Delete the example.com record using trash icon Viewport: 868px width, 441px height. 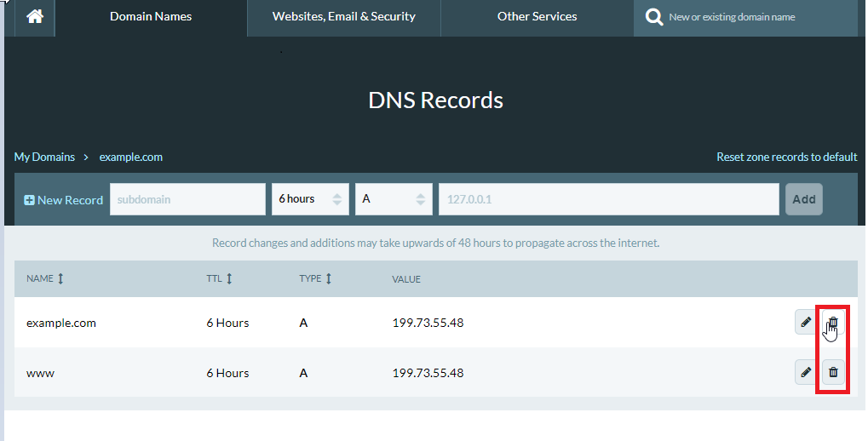pos(833,323)
